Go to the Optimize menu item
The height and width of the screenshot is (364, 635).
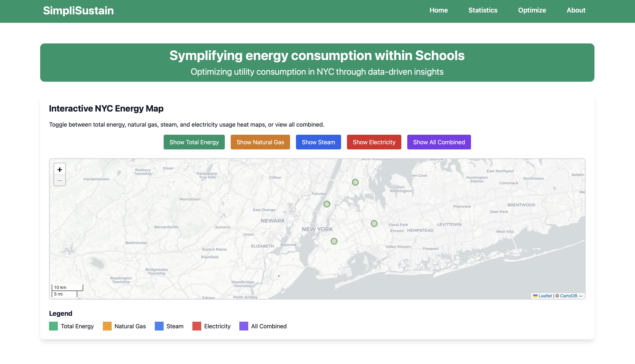click(x=532, y=10)
